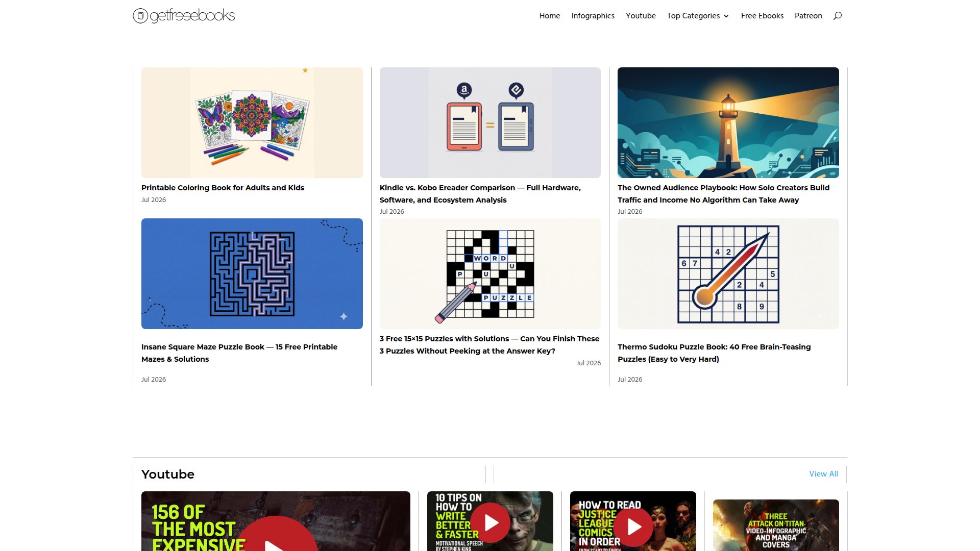
Task: Open Thermo Sudoku Puzzle Book article title
Action: point(714,353)
